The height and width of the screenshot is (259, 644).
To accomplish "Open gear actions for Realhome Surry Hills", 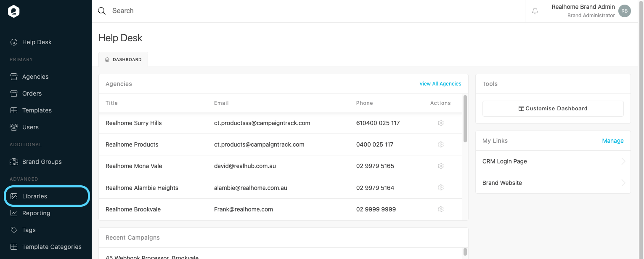I will [441, 123].
